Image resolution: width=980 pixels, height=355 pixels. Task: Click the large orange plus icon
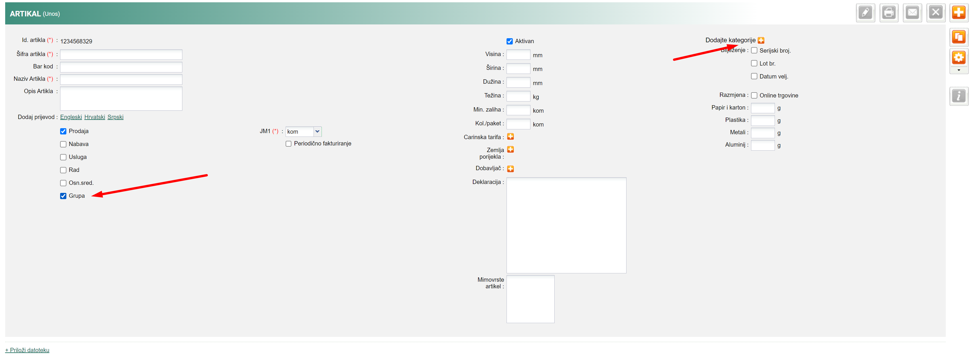[958, 13]
